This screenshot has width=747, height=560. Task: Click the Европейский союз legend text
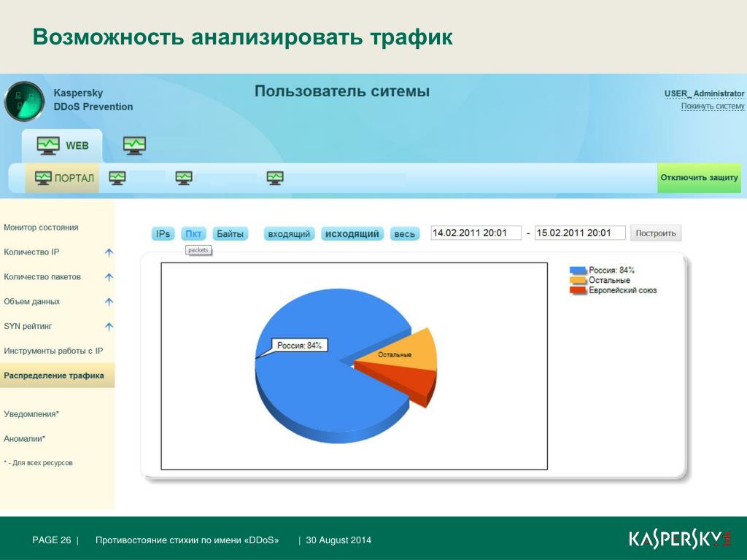623,290
